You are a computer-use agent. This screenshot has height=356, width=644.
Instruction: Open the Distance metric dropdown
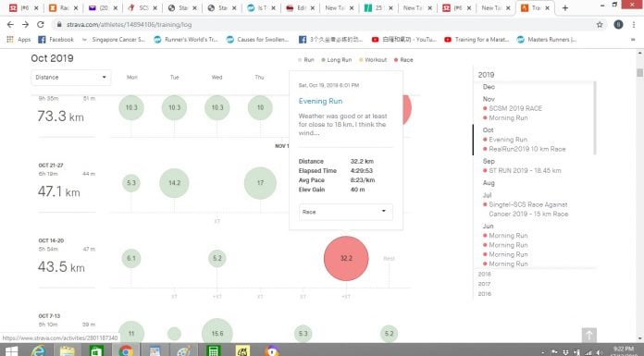click(x=70, y=77)
